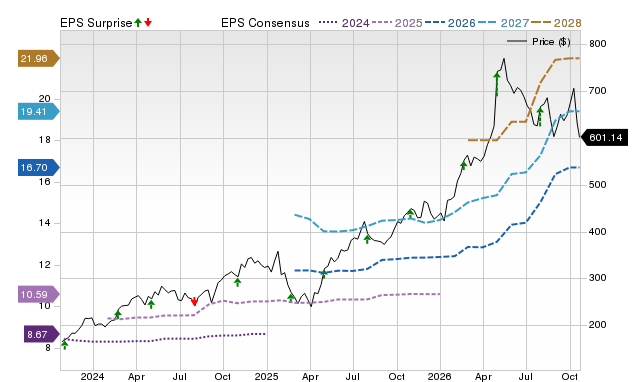Click the 10 label on the EPS axis
The height and width of the screenshot is (382, 640).
point(44,306)
